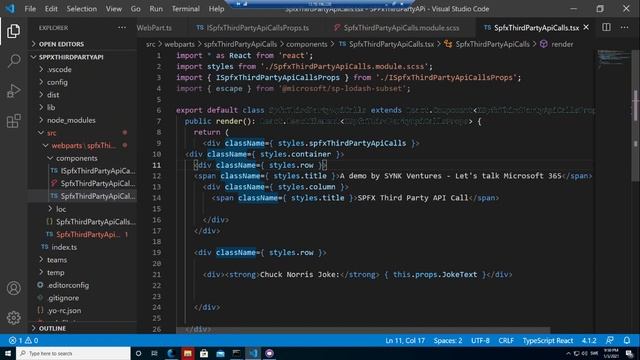The image size is (640, 360).
Task: Expand the config folder
Action: (57, 82)
